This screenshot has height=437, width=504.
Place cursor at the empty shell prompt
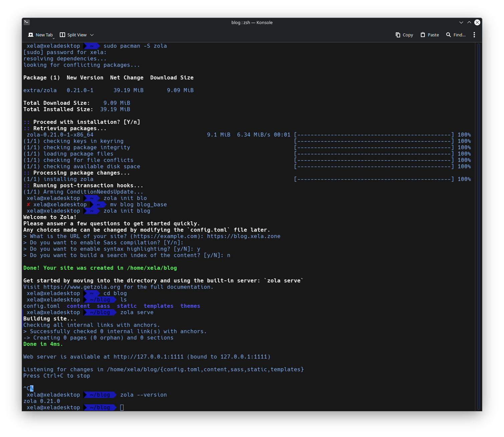pyautogui.click(x=122, y=407)
